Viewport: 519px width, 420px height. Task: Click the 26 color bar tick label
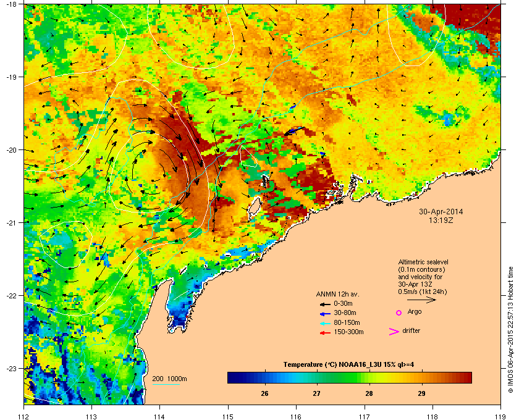pyautogui.click(x=264, y=393)
